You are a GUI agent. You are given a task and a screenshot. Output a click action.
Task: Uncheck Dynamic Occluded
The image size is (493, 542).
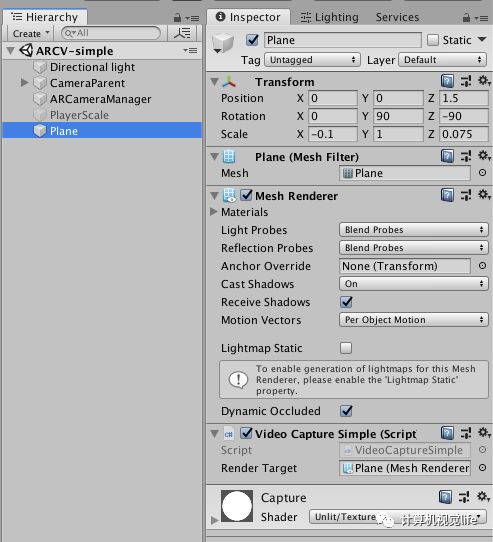pos(346,411)
